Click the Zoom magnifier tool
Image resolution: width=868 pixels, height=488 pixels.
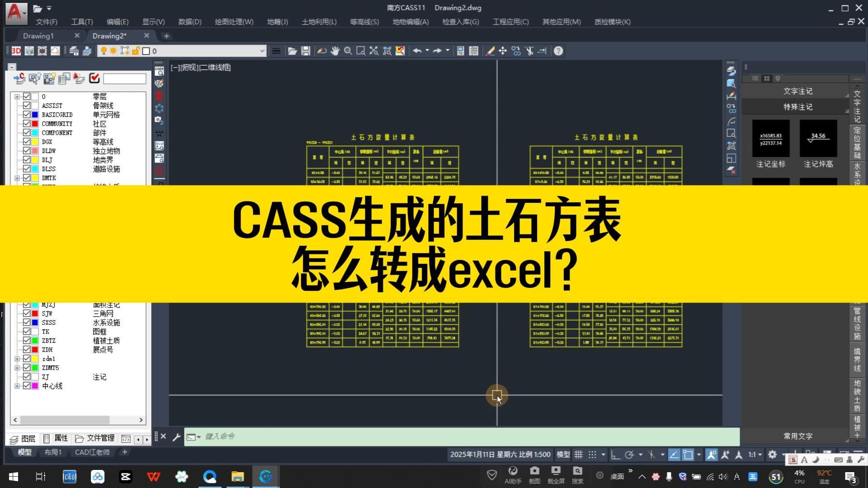pos(348,51)
